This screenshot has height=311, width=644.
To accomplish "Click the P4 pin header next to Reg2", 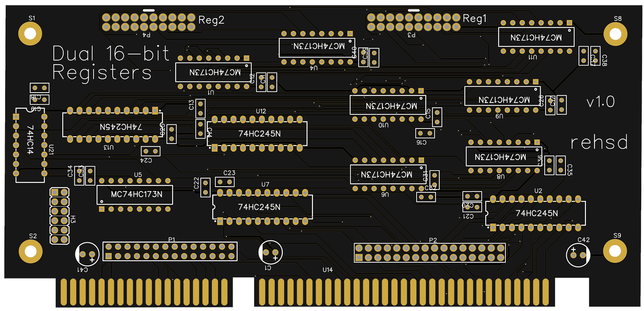I will click(149, 22).
